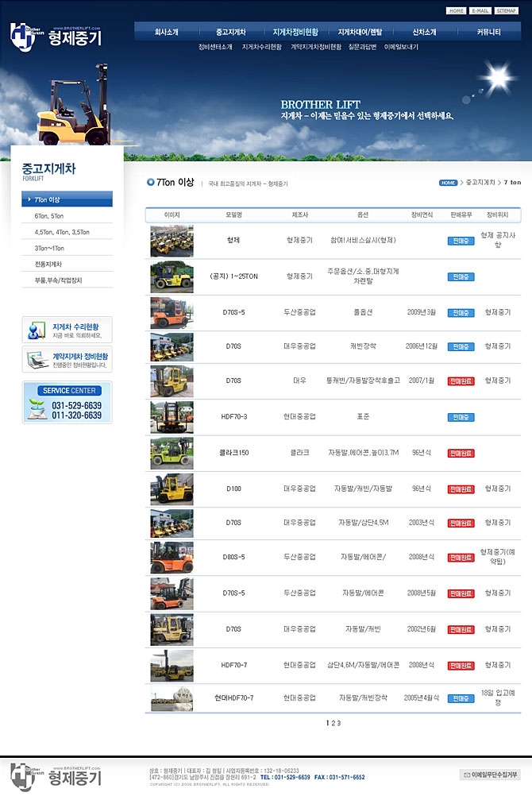Viewport: 532px width, 796px height.
Task: Open the 계약지게차 정비현황 banner
Action: [67, 359]
